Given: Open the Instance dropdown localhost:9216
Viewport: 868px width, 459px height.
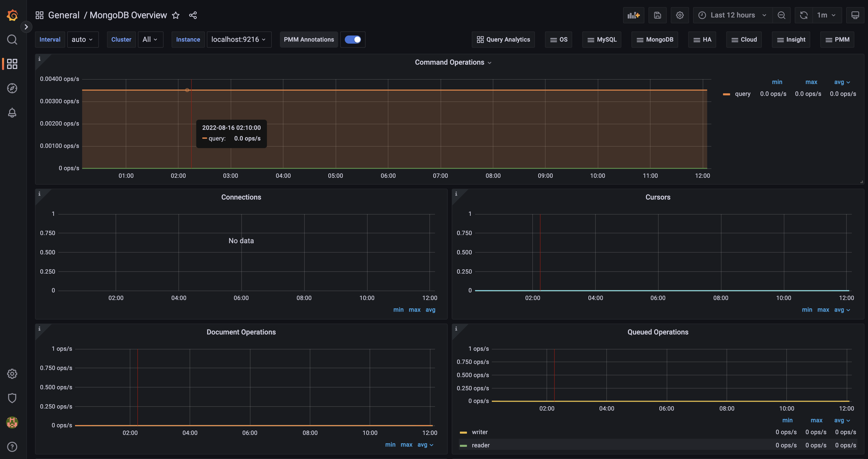Looking at the screenshot, I should click(x=239, y=39).
